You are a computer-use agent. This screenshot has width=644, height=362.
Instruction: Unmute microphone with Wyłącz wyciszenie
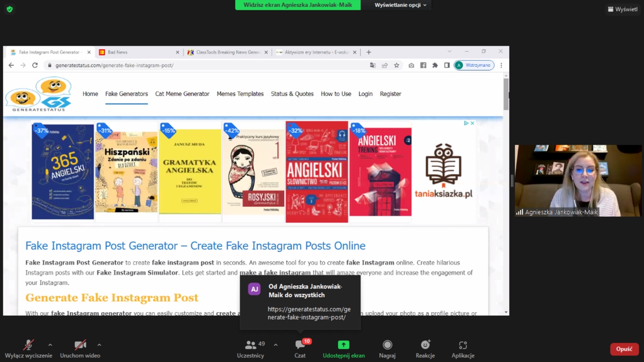pyautogui.click(x=28, y=349)
